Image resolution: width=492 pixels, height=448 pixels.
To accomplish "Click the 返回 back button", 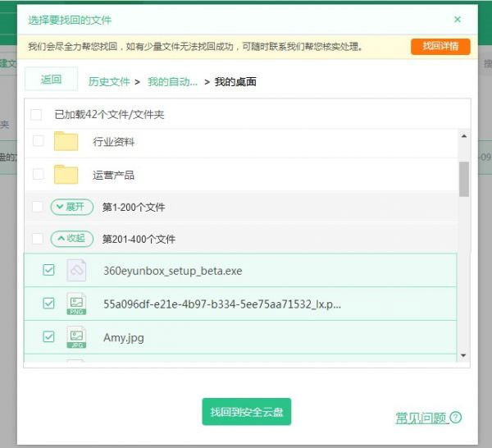I will [51, 80].
